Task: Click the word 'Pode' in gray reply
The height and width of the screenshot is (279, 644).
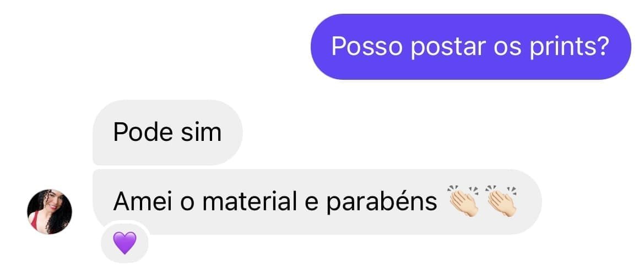Action: (x=138, y=132)
